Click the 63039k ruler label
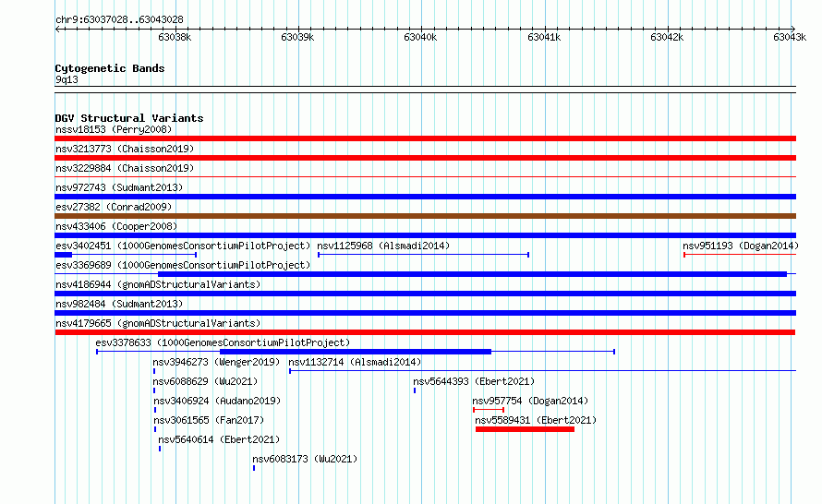Image resolution: width=822 pixels, height=504 pixels. (x=297, y=37)
